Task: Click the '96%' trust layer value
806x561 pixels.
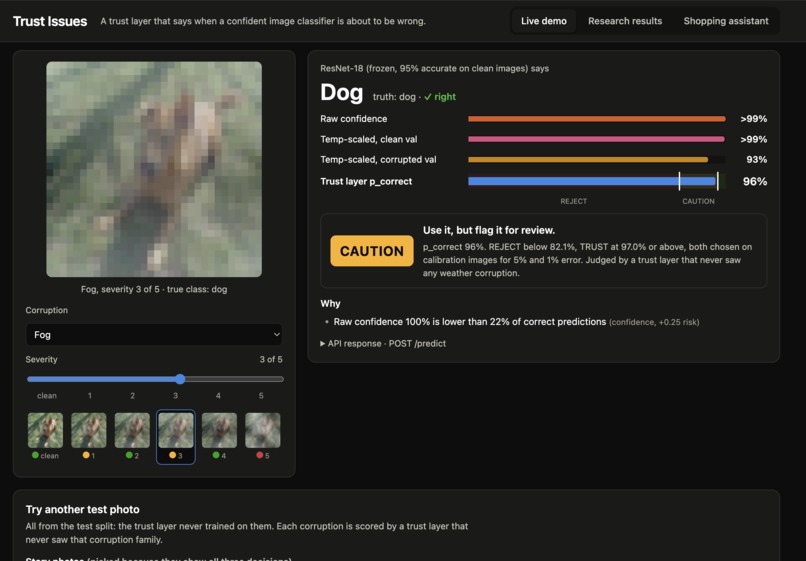Action: tap(755, 182)
